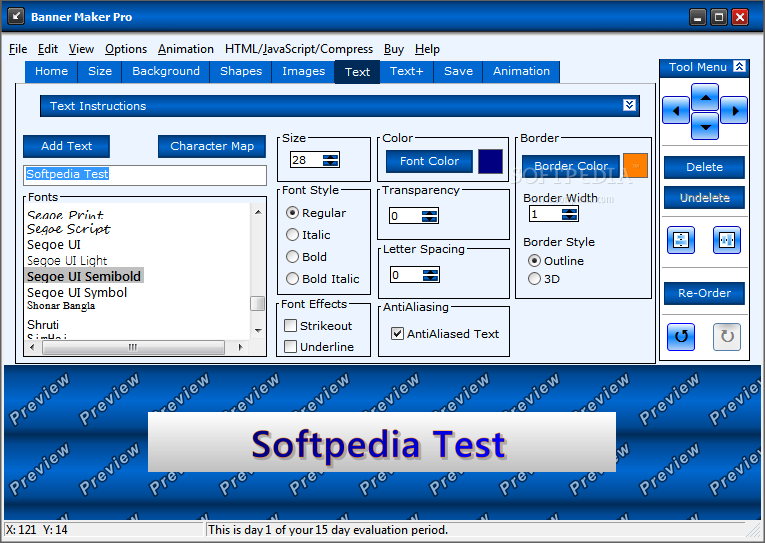Open the Help menu
Screen dimensions: 765x543
pos(427,49)
